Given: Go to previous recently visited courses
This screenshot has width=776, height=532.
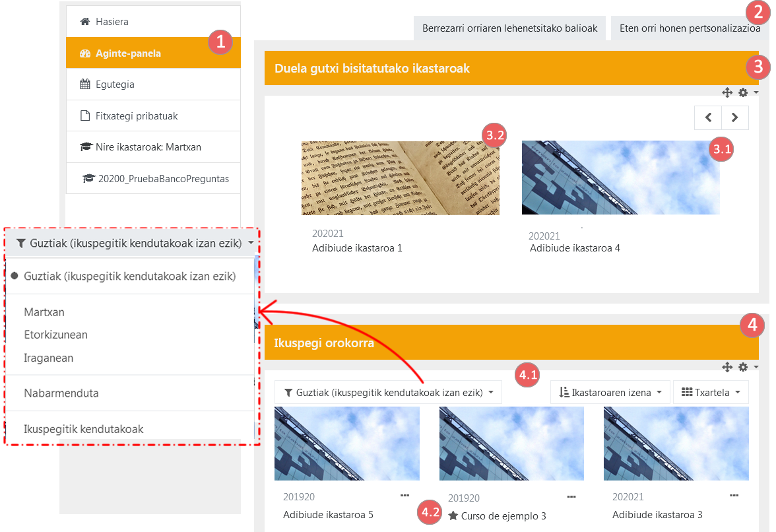Looking at the screenshot, I should 708,117.
